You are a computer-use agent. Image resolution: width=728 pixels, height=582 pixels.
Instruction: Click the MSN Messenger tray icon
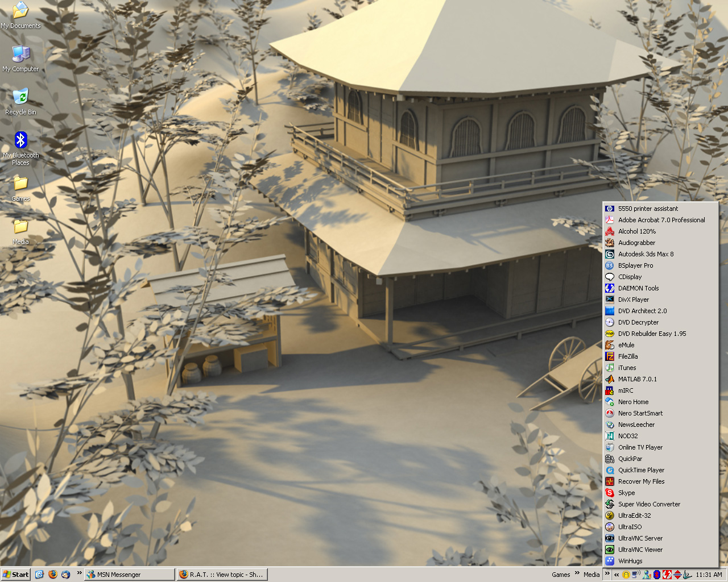click(647, 575)
